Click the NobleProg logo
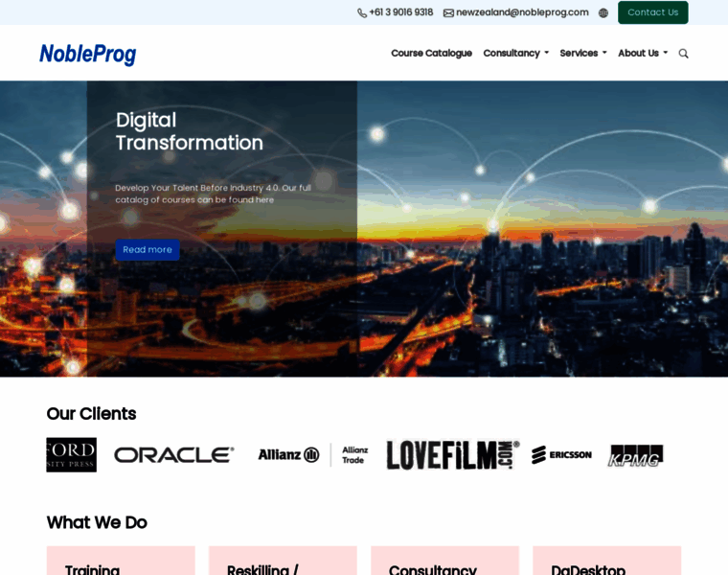 click(88, 54)
